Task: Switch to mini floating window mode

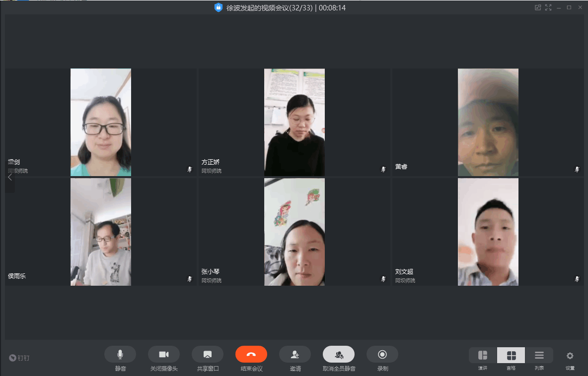Action: (537, 7)
